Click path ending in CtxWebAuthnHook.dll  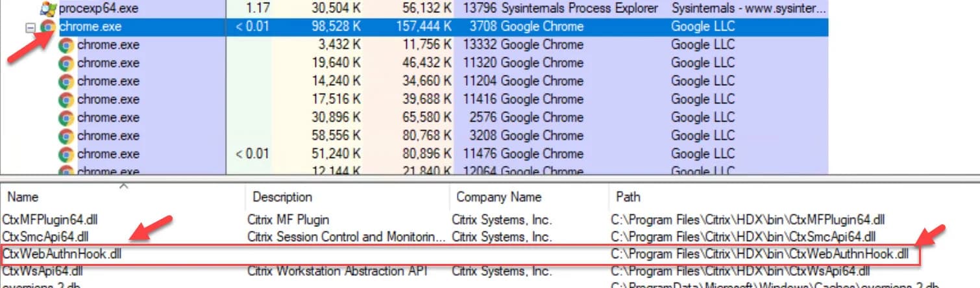[x=760, y=254]
